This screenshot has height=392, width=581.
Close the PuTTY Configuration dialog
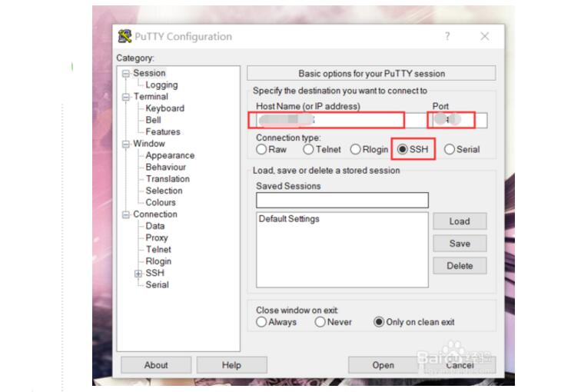pos(485,36)
